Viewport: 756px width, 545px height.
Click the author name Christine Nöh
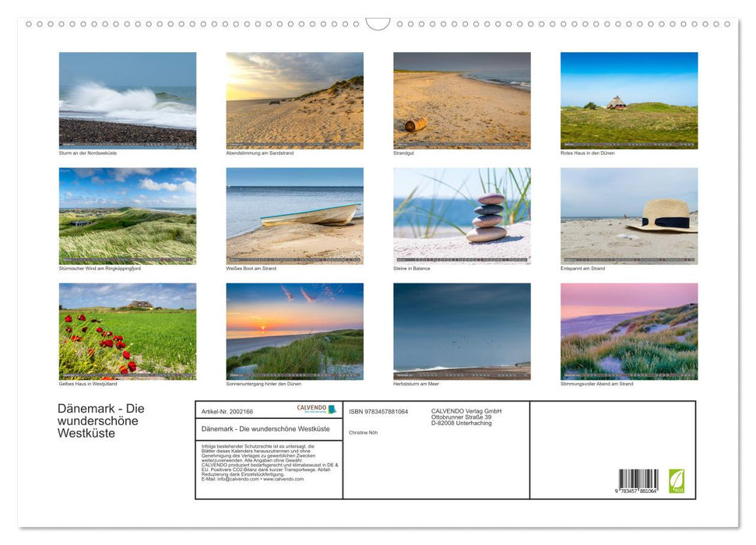(363, 432)
